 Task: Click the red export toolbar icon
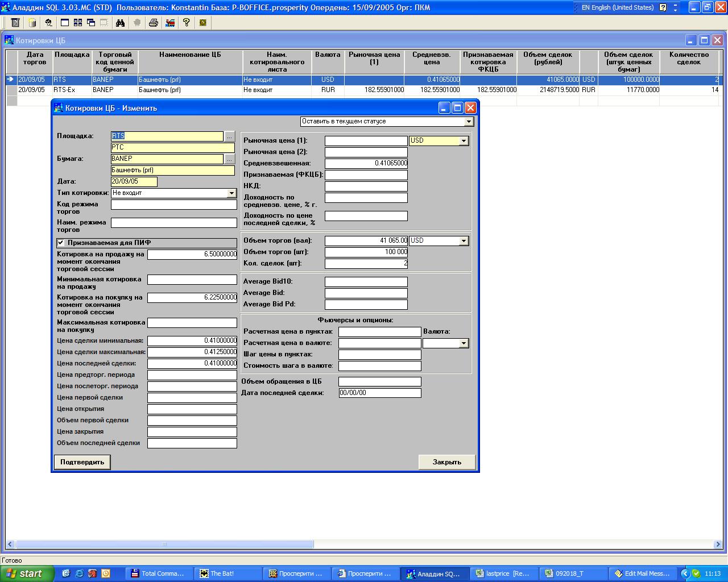tap(169, 23)
